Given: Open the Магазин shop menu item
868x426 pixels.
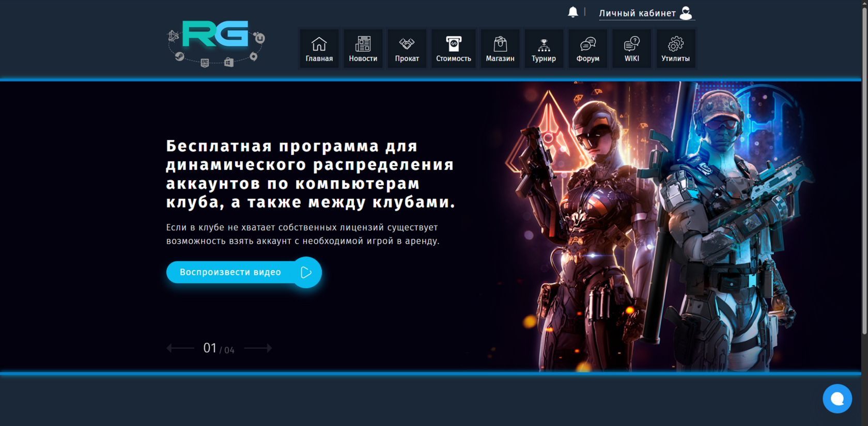Looking at the screenshot, I should pyautogui.click(x=500, y=49).
